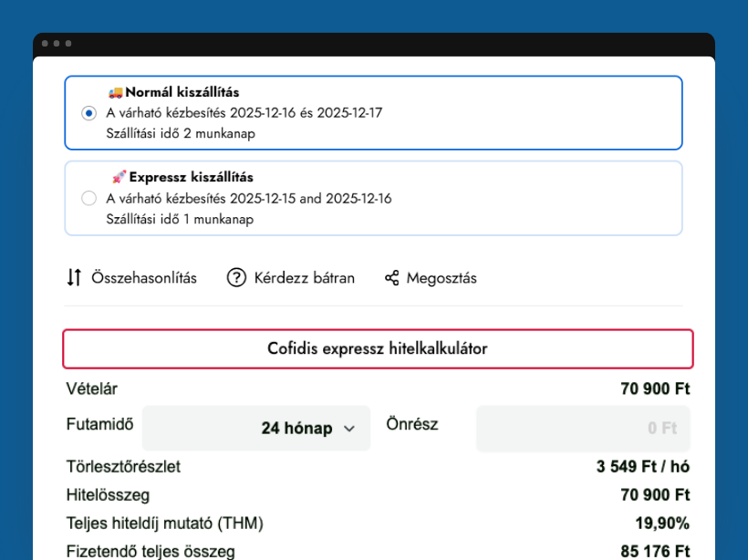Click the Normál kiszállítás option title
748x560 pixels.
182,92
